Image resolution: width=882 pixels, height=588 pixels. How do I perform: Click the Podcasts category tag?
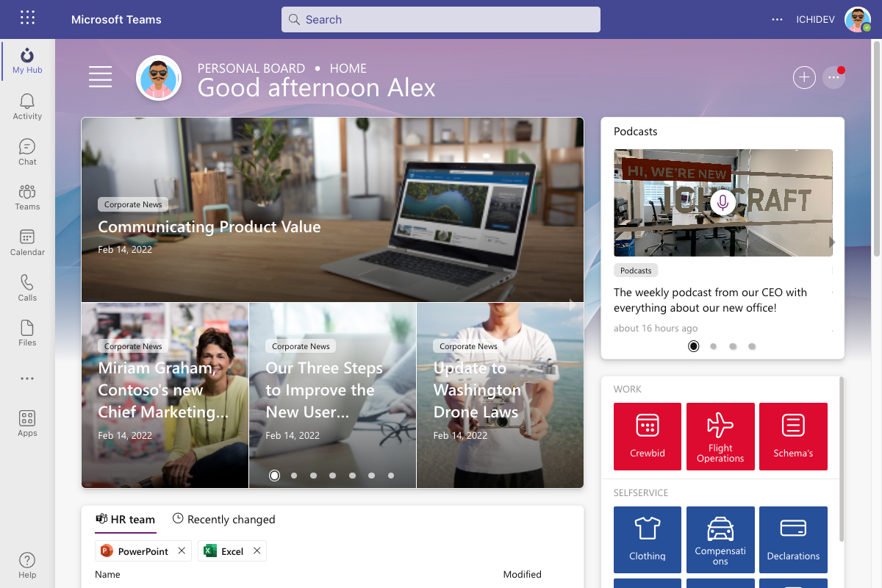coord(636,270)
